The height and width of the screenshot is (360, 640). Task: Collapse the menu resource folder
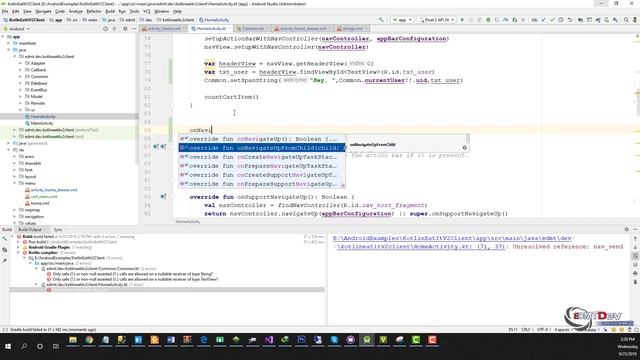coord(15,183)
